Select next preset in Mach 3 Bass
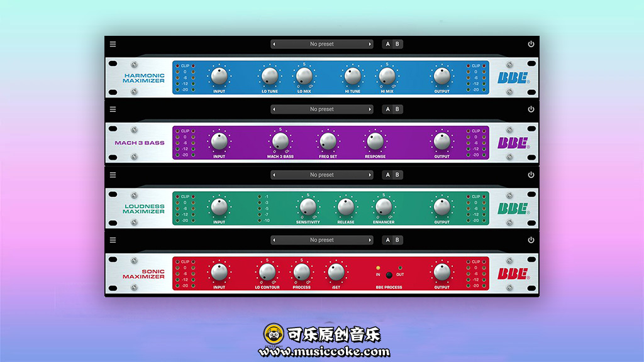The width and height of the screenshot is (644, 362). click(370, 109)
